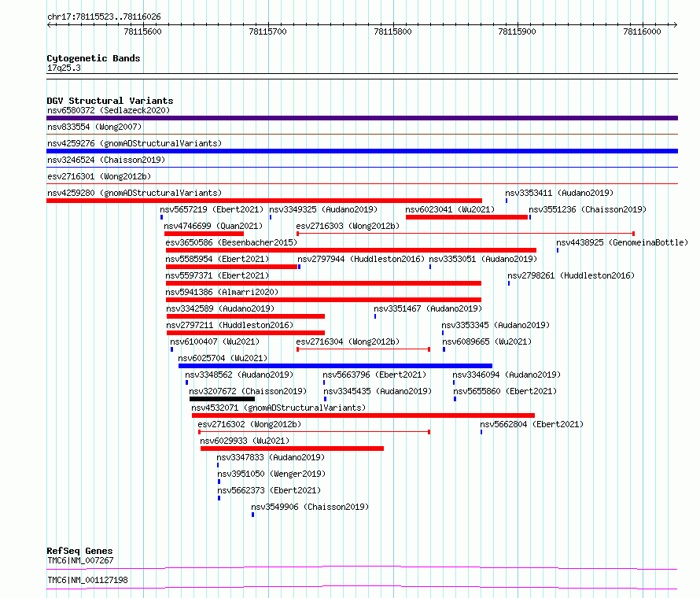Open nsv4259280 (gnomADStructuralVariants) label

[x=134, y=193]
